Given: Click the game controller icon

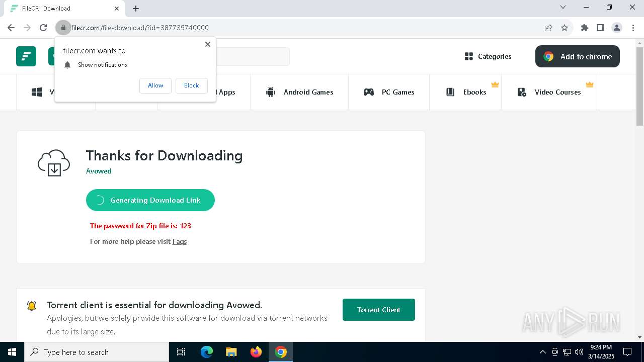Looking at the screenshot, I should click(x=369, y=92).
